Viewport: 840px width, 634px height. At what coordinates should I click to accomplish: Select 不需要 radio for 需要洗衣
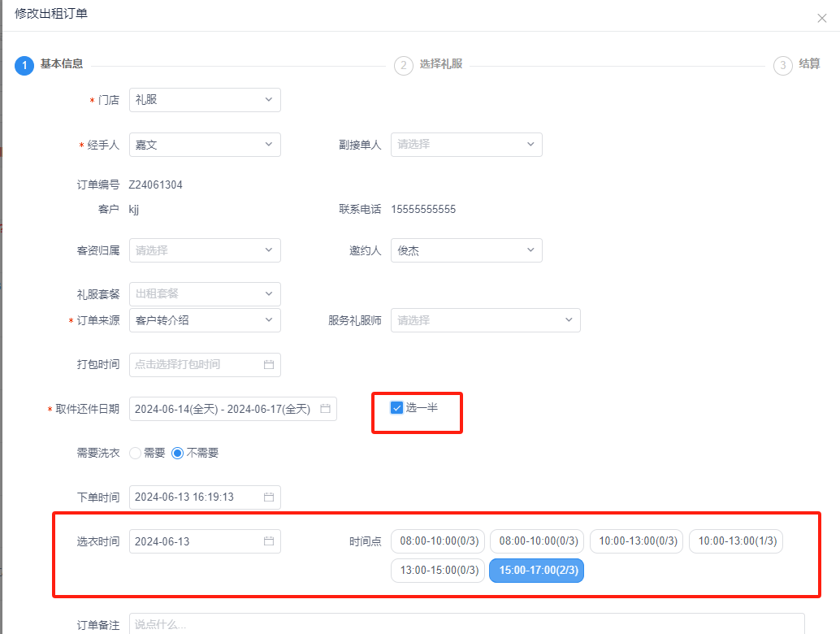(x=177, y=453)
